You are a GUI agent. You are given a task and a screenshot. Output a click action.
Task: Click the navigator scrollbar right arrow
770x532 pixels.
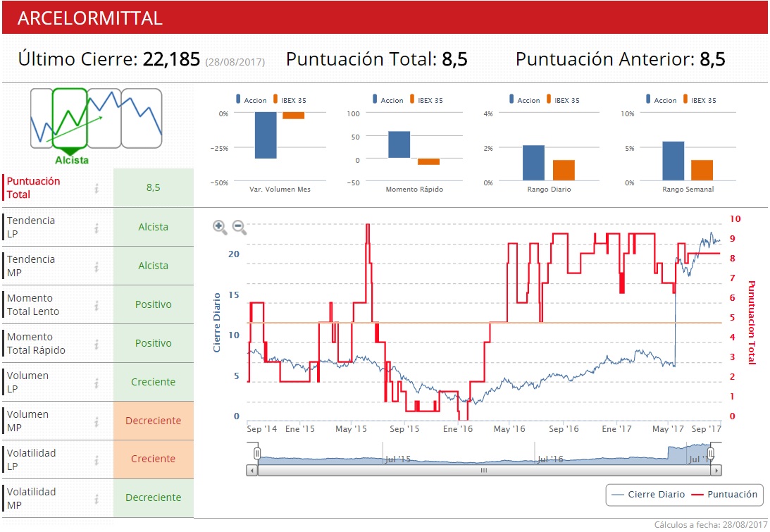click(716, 471)
